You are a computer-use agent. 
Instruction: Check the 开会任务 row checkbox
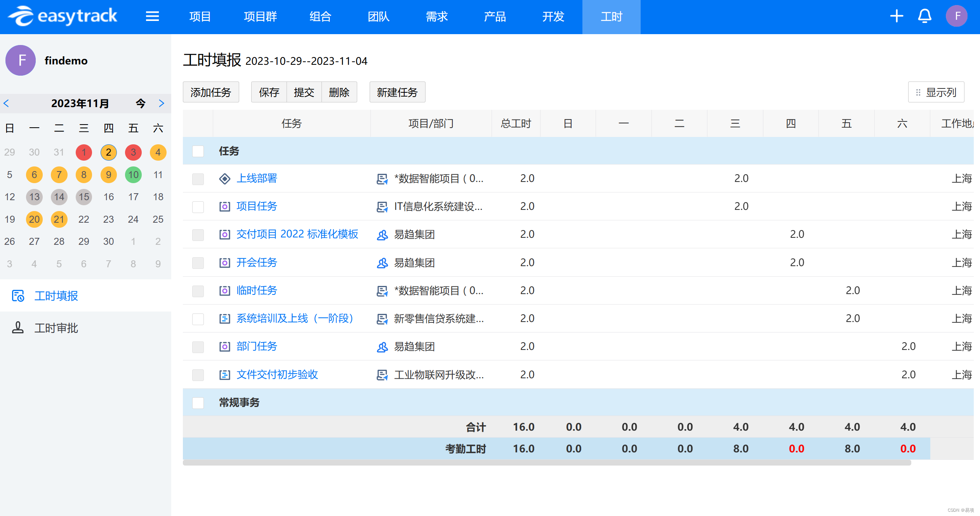(198, 263)
